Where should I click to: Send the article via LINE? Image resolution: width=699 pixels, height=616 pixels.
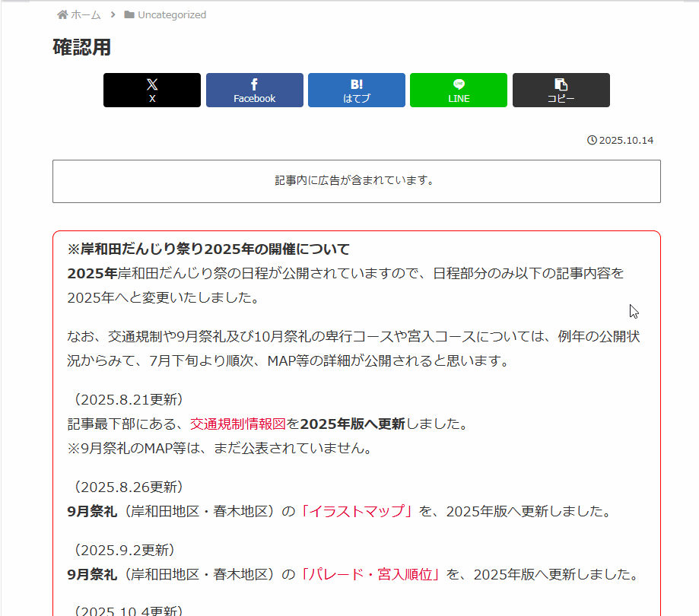point(458,90)
